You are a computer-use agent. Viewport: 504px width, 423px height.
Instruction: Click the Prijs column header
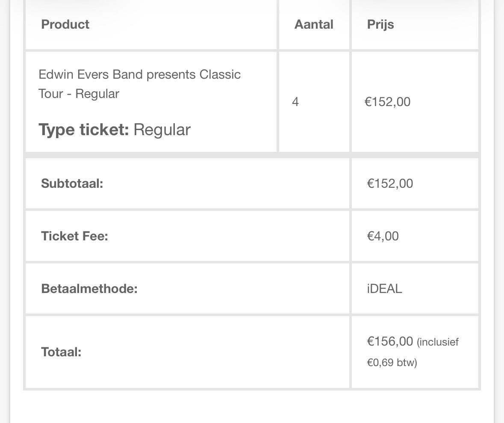pos(380,24)
